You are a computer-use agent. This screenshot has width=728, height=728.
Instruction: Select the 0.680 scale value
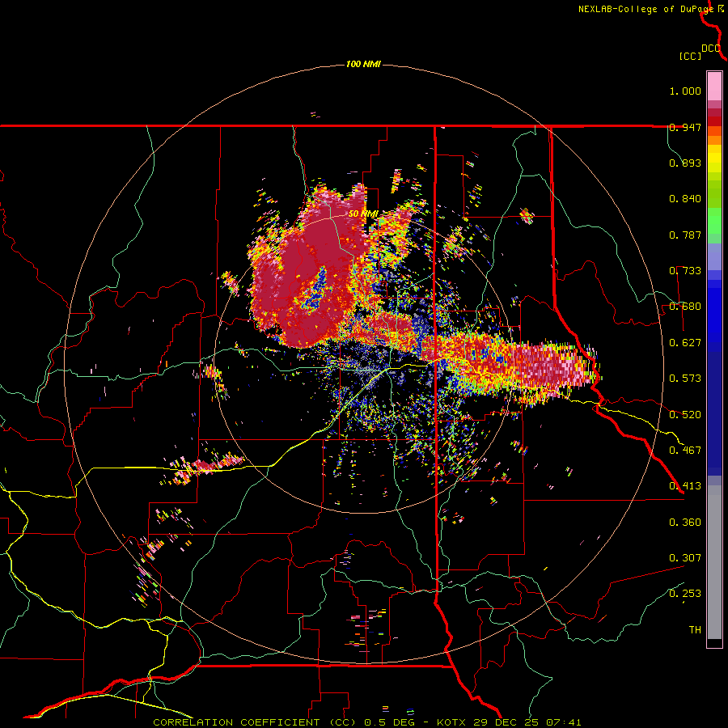(x=685, y=307)
